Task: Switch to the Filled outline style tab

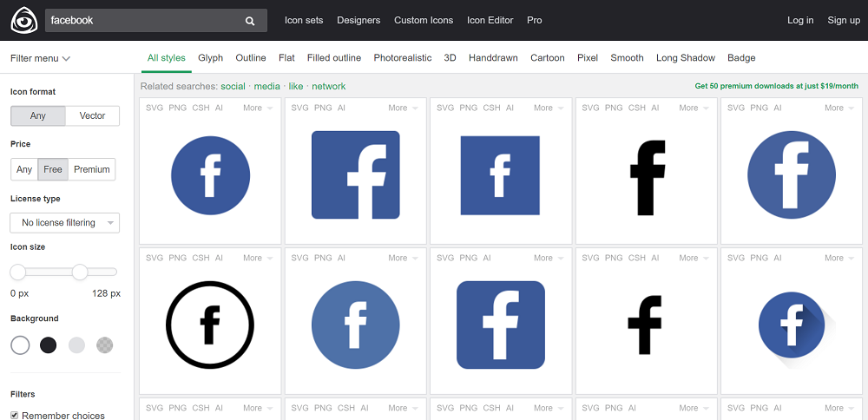Action: tap(334, 57)
